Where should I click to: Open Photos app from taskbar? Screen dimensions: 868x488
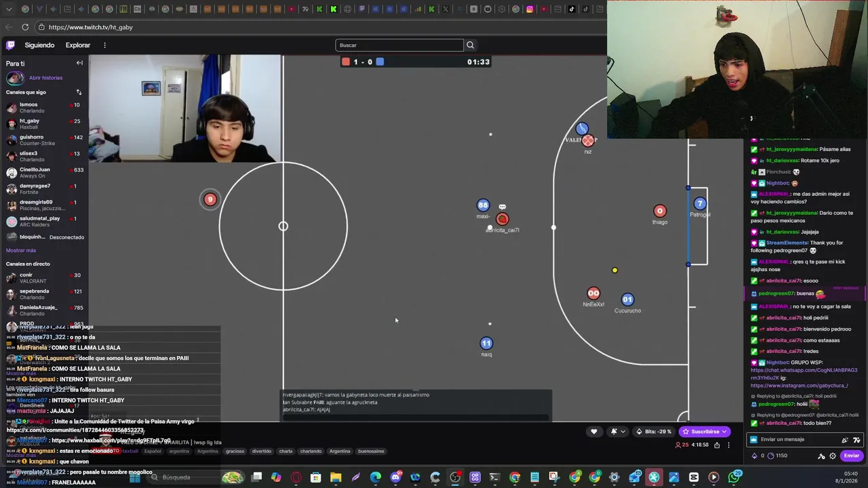(x=673, y=477)
